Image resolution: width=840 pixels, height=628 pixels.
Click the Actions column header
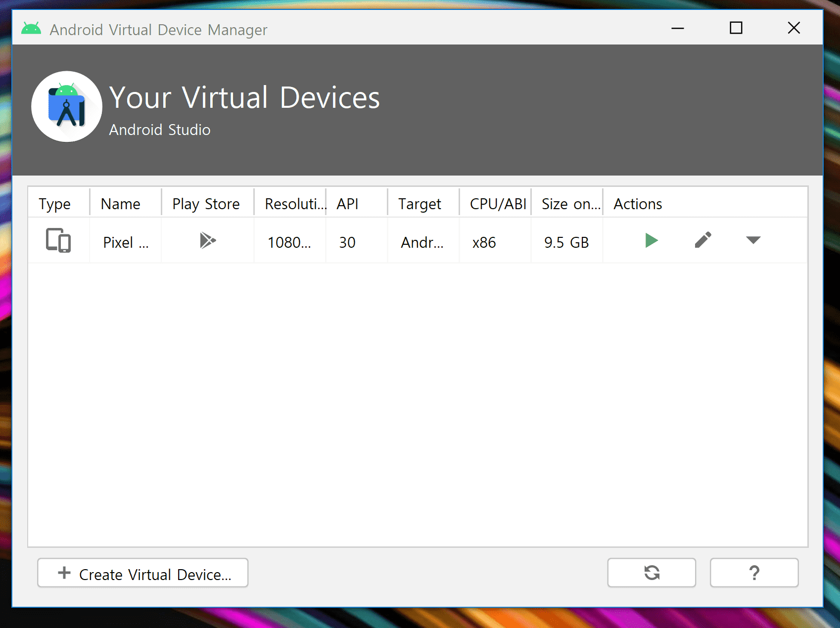tap(705, 204)
